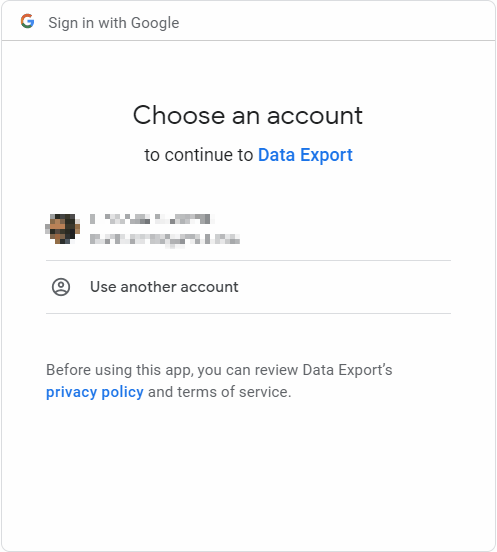
Task: Click the 'terms of service' text
Action: [x=234, y=392]
